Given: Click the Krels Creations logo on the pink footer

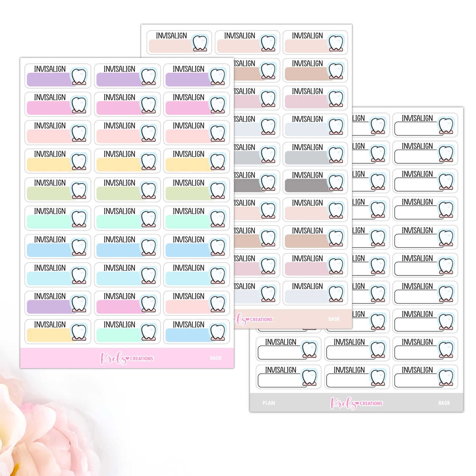Looking at the screenshot, I should pos(126,358).
